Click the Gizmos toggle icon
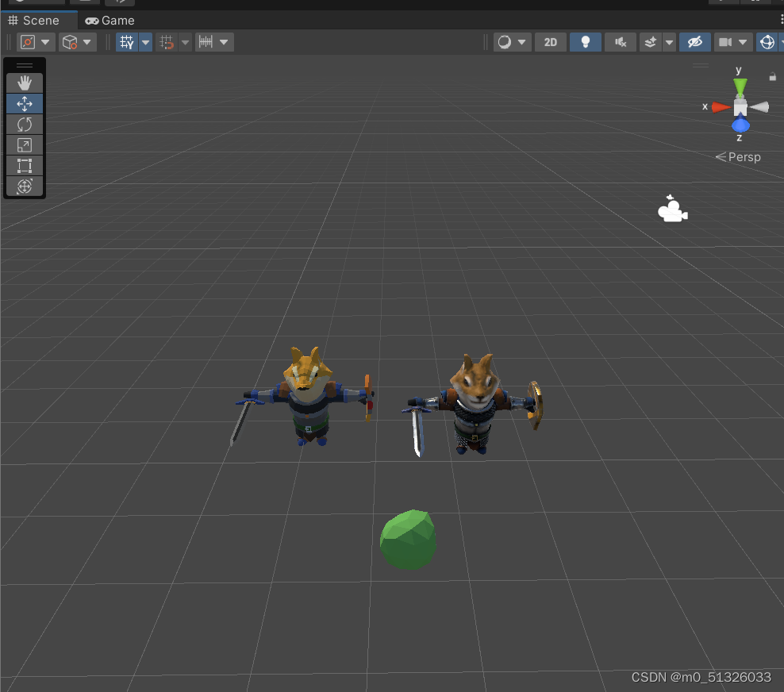This screenshot has width=784, height=692. coord(767,42)
